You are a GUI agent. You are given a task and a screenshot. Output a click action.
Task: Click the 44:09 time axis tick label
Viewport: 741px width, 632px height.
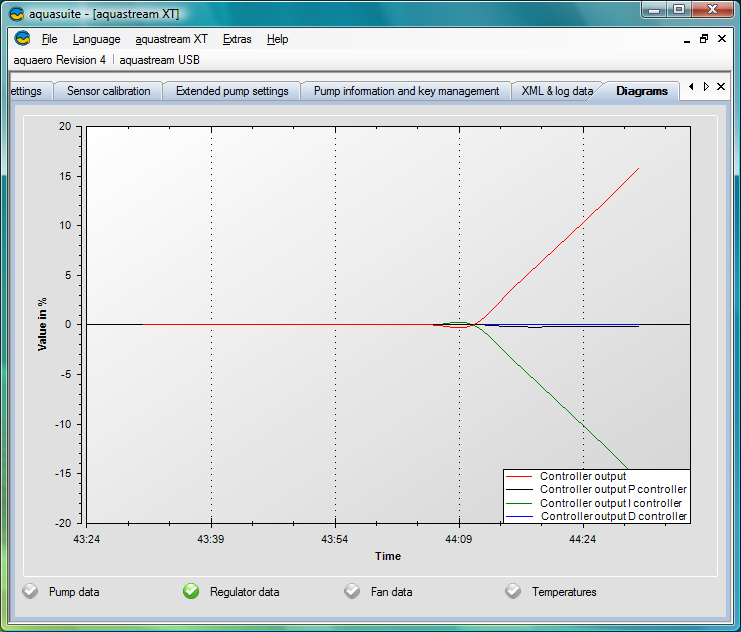point(458,539)
